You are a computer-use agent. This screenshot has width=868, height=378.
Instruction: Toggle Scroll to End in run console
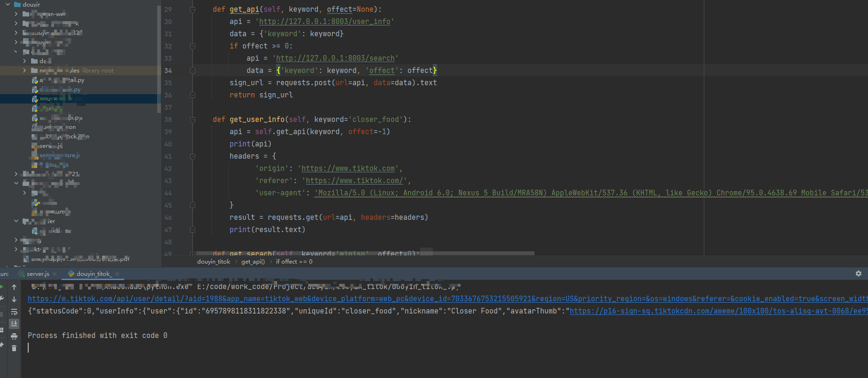(14, 324)
